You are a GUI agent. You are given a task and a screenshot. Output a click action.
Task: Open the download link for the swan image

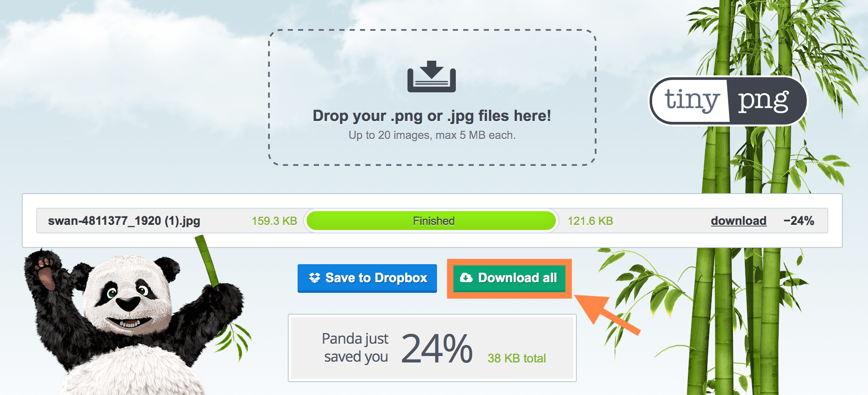click(738, 221)
